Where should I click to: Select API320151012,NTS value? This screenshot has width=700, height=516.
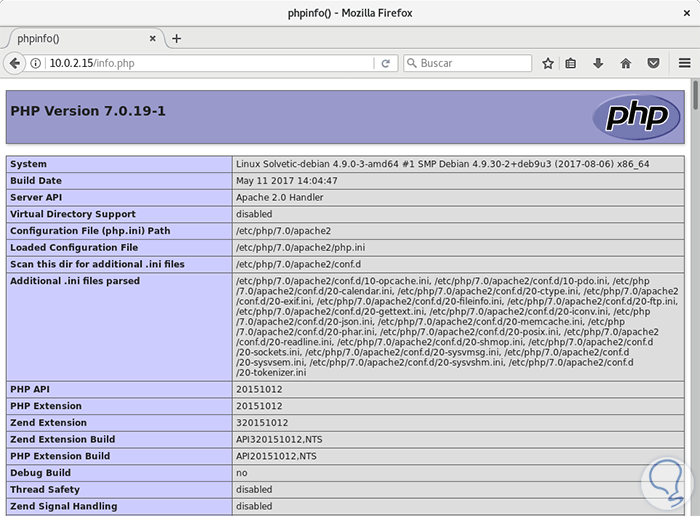[279, 440]
